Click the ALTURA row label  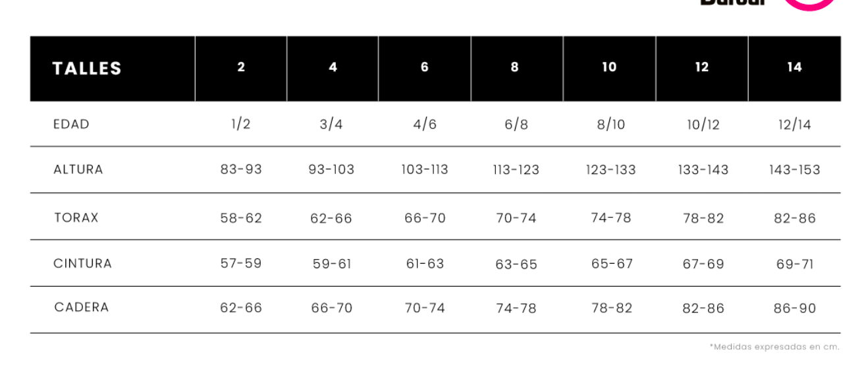click(78, 169)
